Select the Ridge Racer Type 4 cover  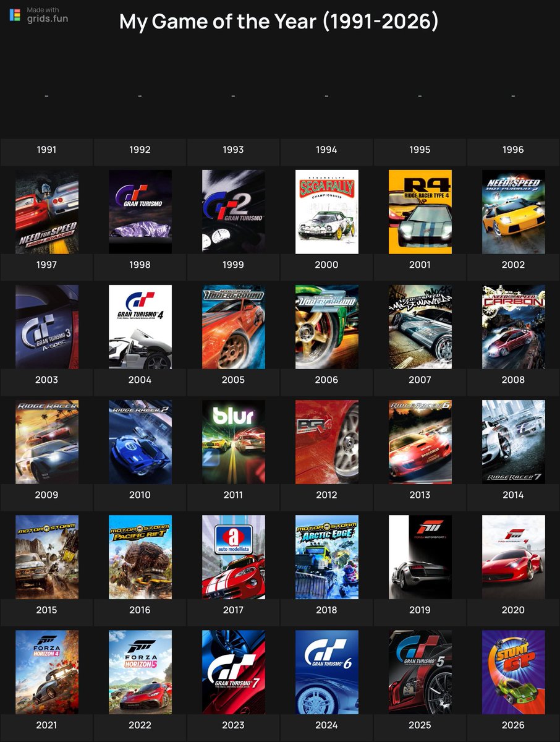[420, 212]
